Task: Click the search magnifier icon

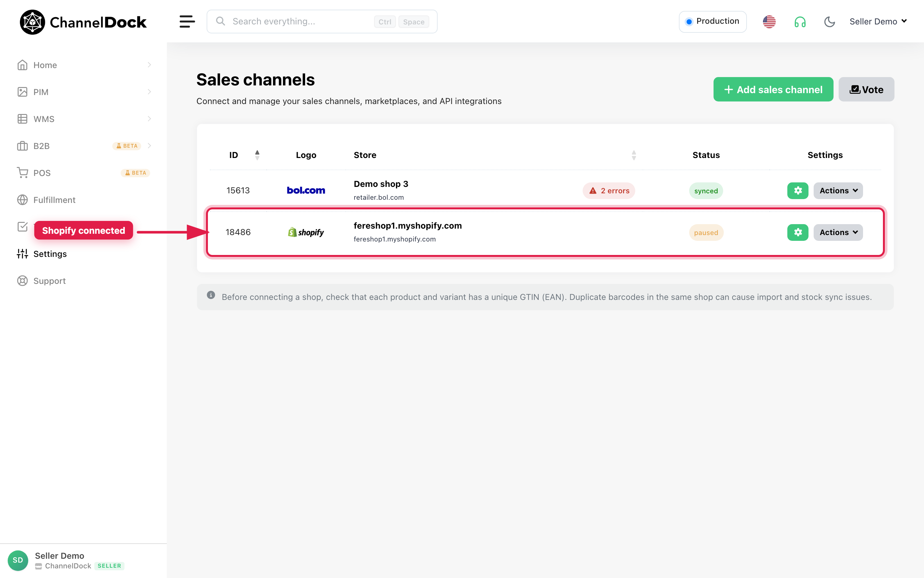Action: [220, 21]
